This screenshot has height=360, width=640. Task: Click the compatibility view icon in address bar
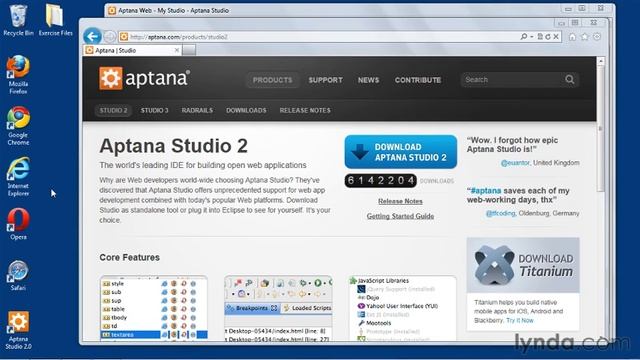pos(540,37)
